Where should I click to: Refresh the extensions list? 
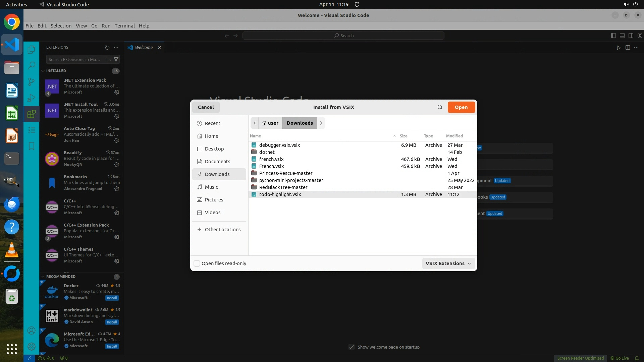click(107, 48)
